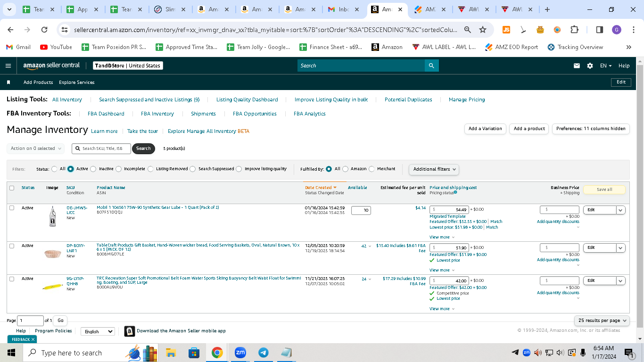Click the Mobil 1 gear lube product thumbnail
This screenshot has height=362, width=644.
click(x=52, y=216)
